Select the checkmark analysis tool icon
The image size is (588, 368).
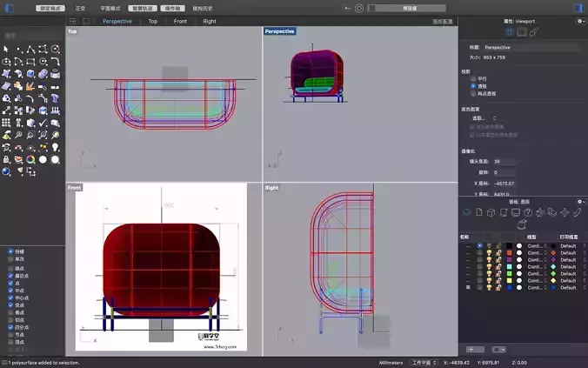(x=43, y=123)
